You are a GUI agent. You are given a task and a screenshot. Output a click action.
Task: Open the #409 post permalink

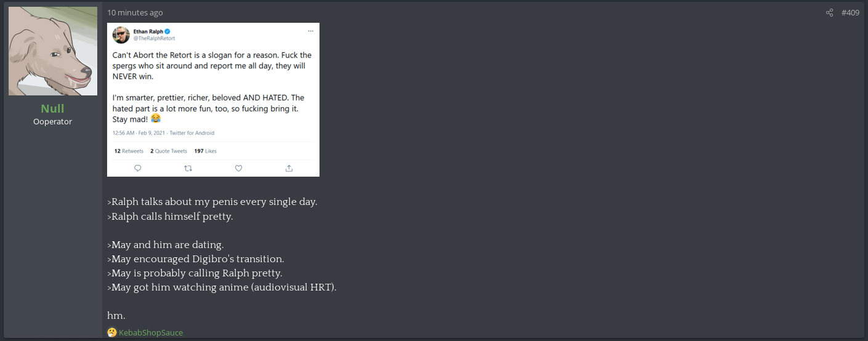[850, 13]
